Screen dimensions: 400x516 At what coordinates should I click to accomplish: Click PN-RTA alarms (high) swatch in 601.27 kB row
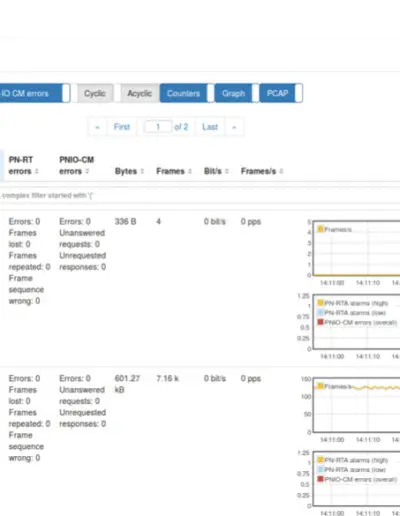(x=321, y=460)
